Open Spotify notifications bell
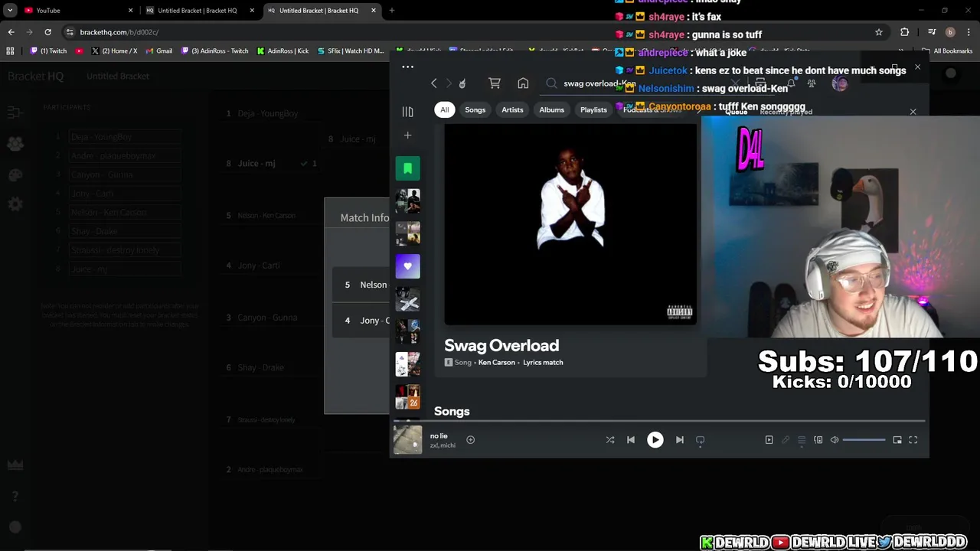Image resolution: width=980 pixels, height=551 pixels. click(791, 83)
